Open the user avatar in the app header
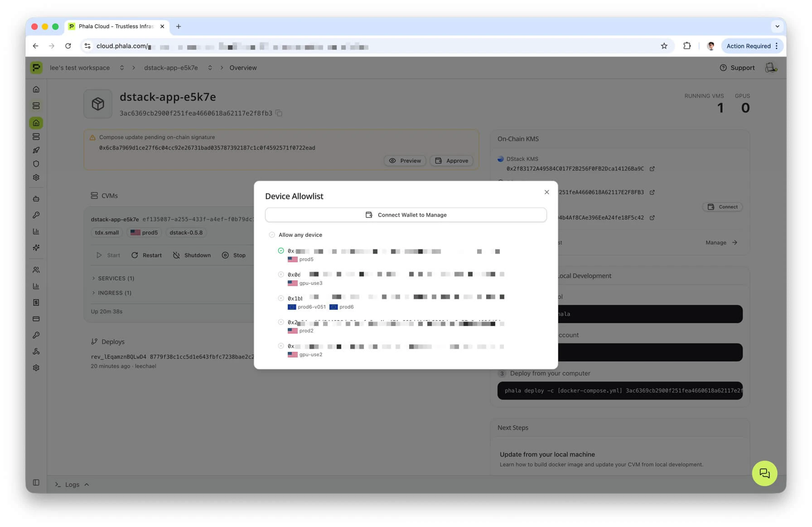Screen dimensions: 812x527 [x=771, y=68]
